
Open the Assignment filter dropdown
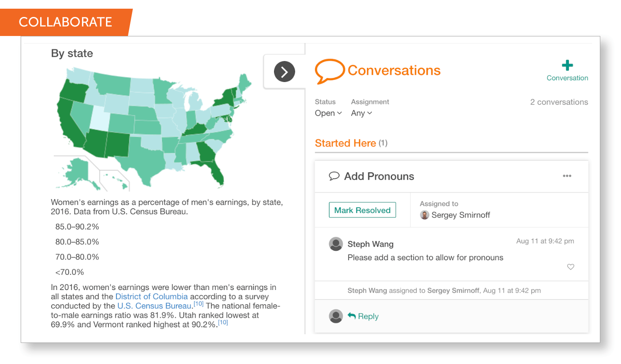(360, 113)
